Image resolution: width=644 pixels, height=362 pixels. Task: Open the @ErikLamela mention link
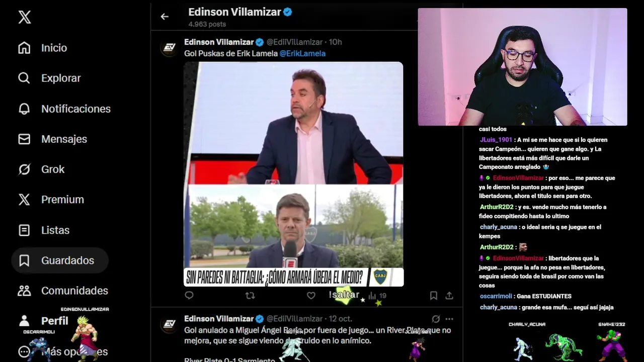pyautogui.click(x=302, y=53)
